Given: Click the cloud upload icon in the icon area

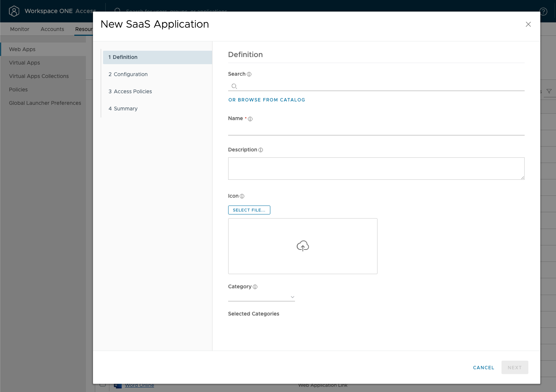Looking at the screenshot, I should tap(302, 246).
